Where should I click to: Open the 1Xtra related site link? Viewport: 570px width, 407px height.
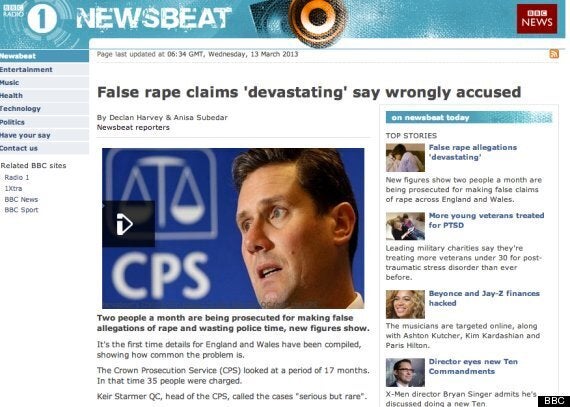coord(13,188)
